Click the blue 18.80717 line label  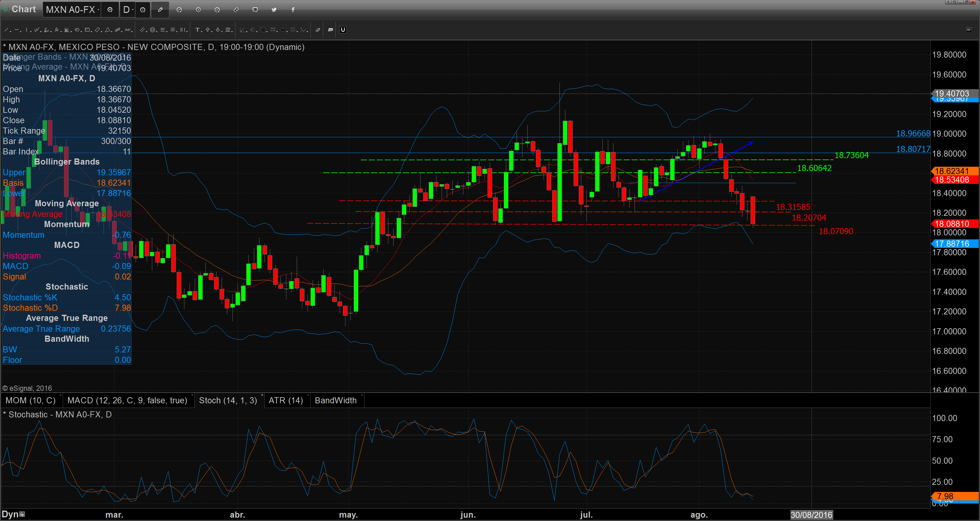pyautogui.click(x=913, y=149)
